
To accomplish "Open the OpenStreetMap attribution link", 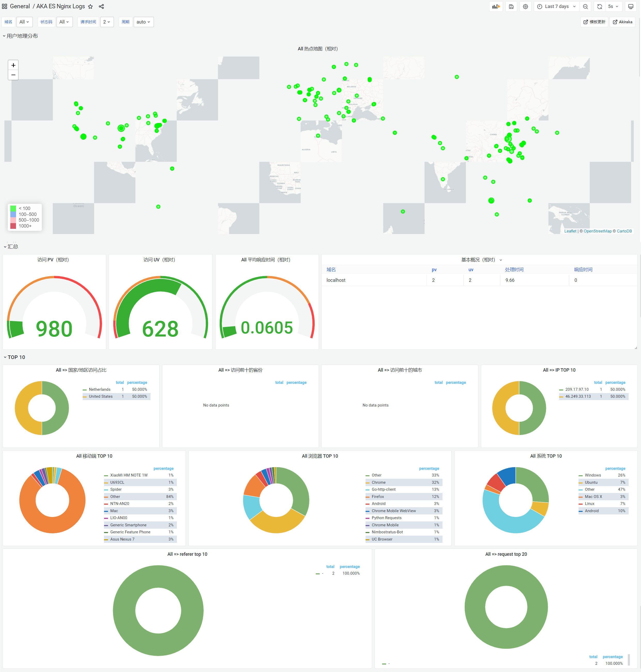I will point(598,231).
